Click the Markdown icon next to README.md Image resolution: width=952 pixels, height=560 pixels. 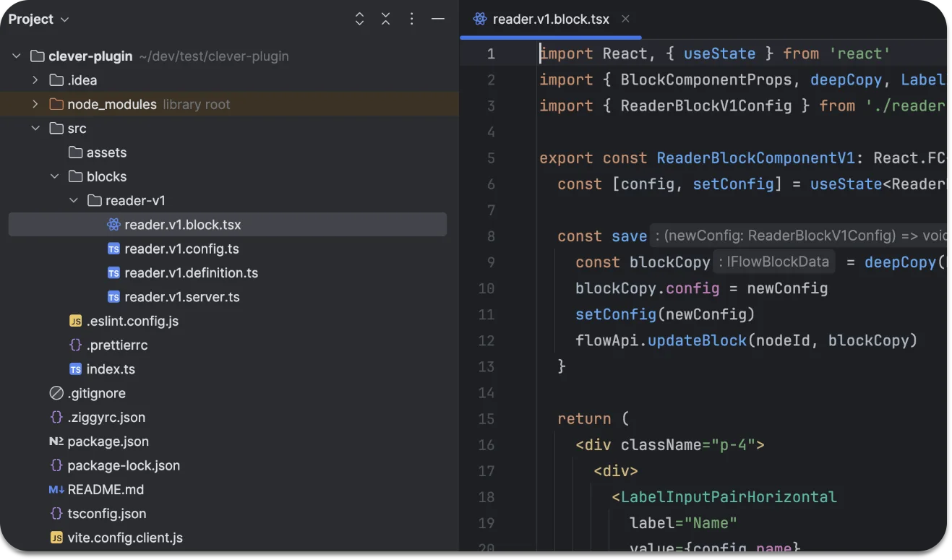(56, 490)
